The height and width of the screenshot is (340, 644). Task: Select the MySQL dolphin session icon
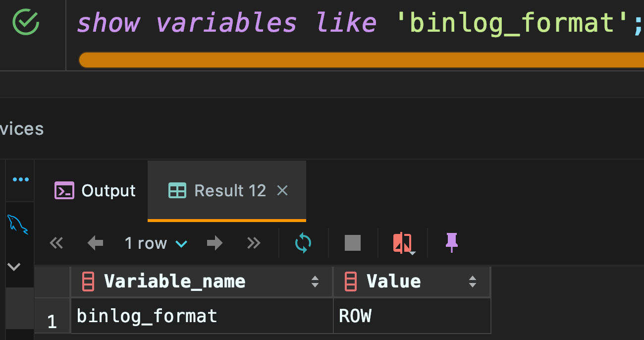19,224
